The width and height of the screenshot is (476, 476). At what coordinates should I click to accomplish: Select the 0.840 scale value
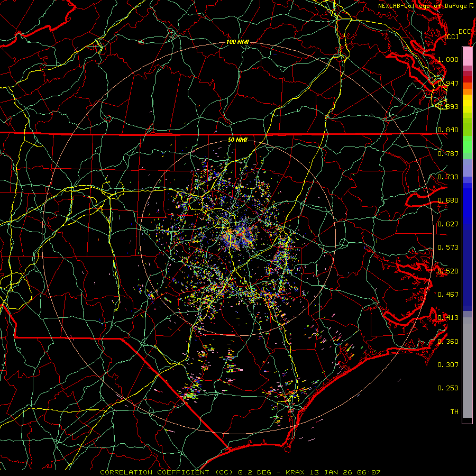click(x=448, y=130)
